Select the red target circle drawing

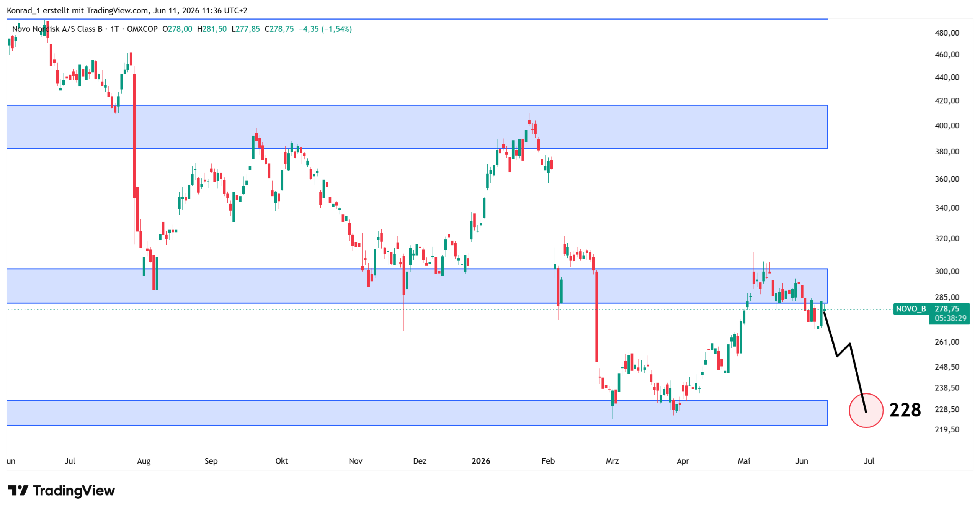click(x=866, y=410)
